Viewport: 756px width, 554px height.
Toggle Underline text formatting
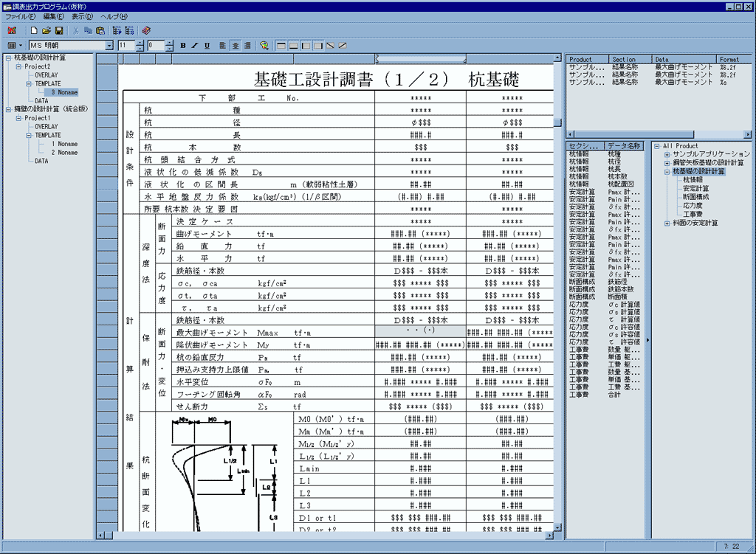point(207,46)
